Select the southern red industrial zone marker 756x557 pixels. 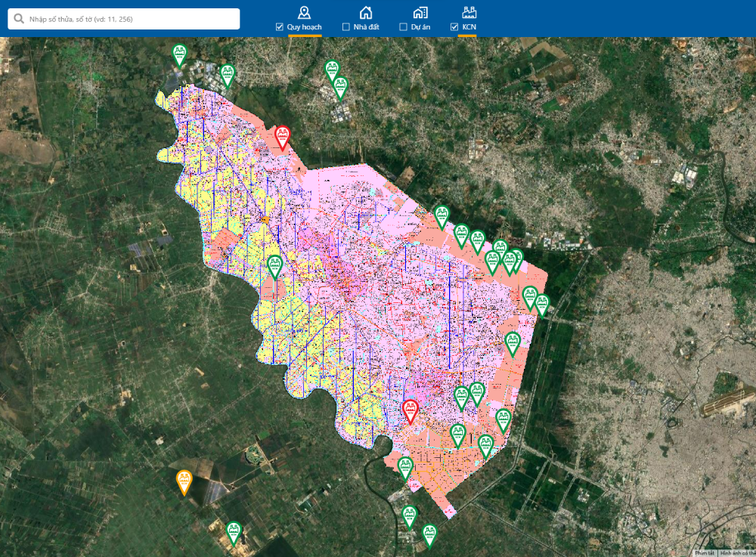[410, 410]
